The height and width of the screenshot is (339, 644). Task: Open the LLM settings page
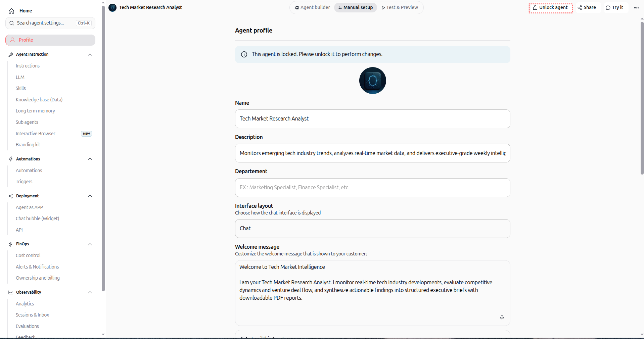coord(20,77)
